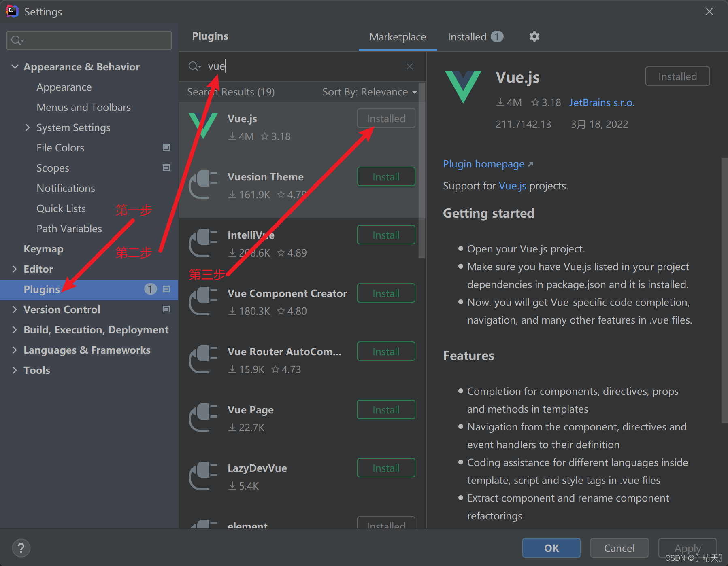Install the Vuesion Theme plugin
This screenshot has width=728, height=566.
click(386, 177)
